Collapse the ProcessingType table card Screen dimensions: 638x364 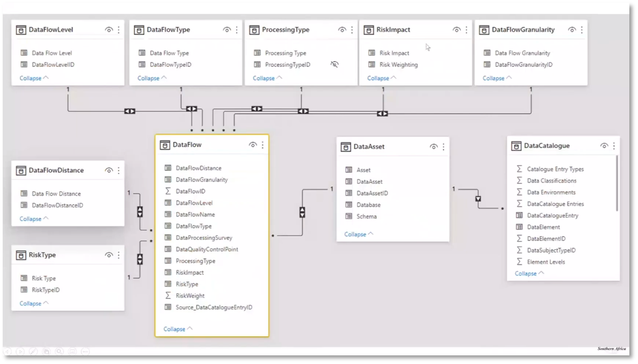(x=268, y=78)
